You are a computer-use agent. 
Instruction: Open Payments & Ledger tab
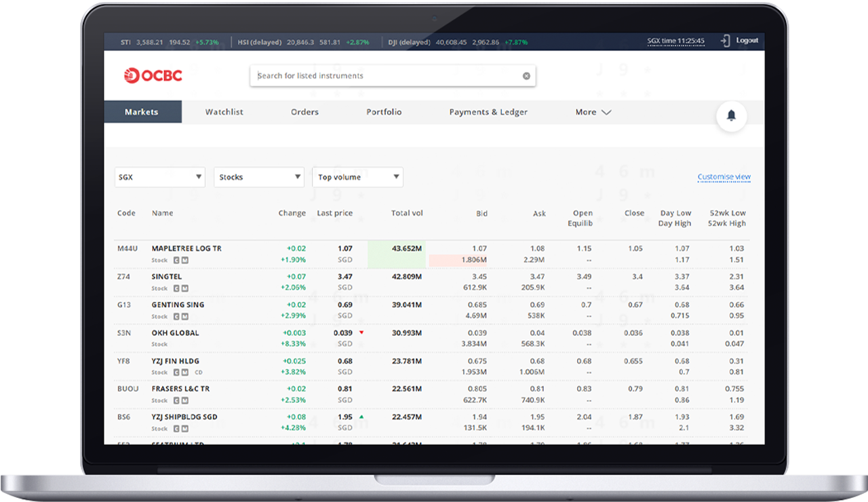tap(488, 112)
